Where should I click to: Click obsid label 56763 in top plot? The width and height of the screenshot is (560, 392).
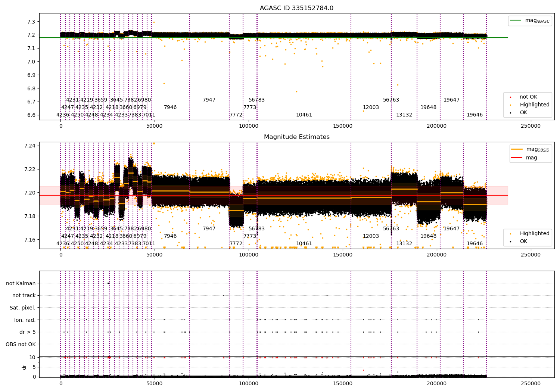point(391,100)
